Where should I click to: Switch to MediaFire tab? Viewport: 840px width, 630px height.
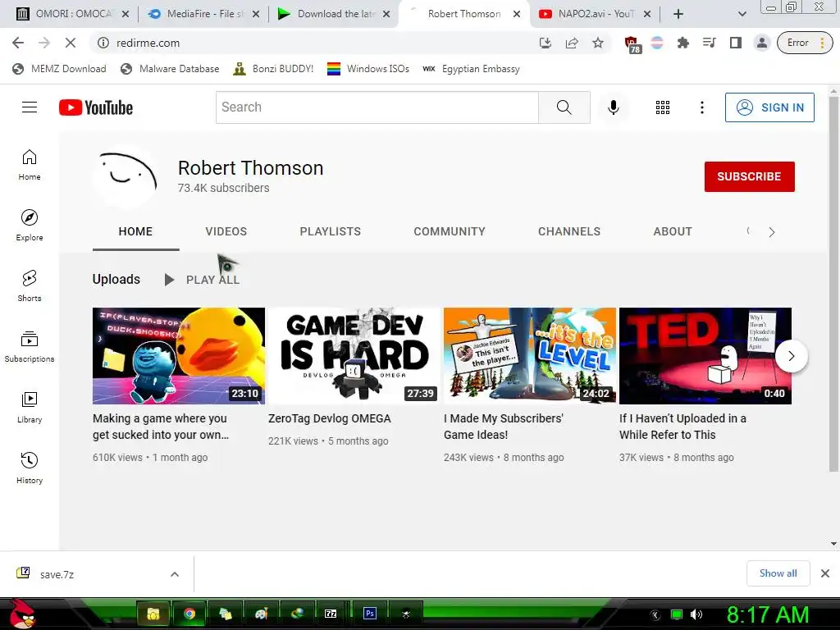pos(203,14)
